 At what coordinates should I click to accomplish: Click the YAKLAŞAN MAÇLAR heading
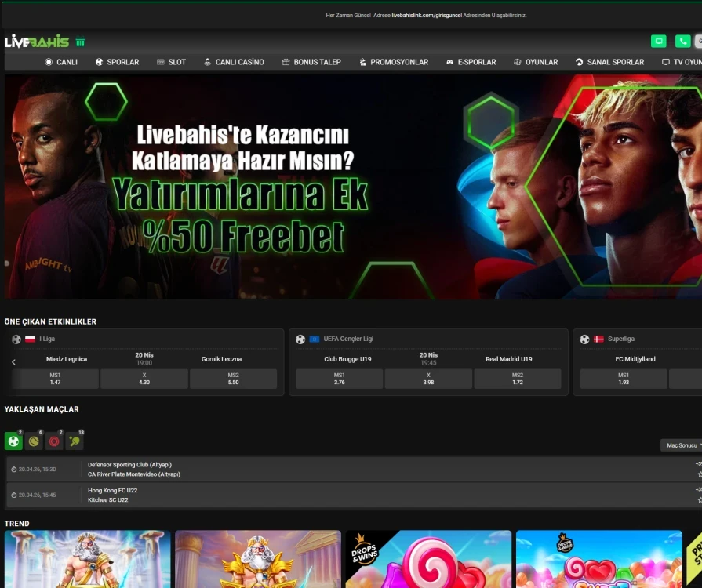coord(42,409)
